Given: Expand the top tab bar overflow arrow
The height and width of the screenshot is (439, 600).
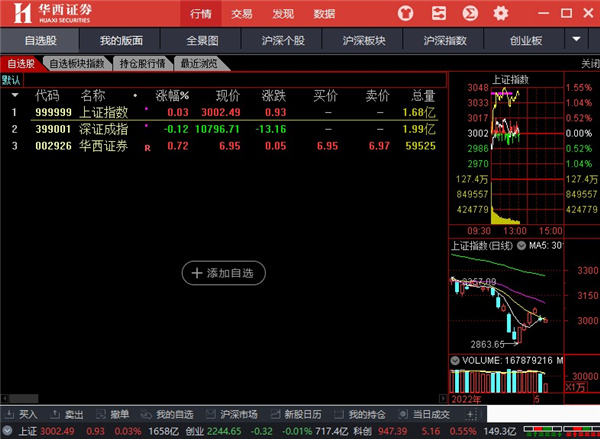Looking at the screenshot, I should pos(576,39).
